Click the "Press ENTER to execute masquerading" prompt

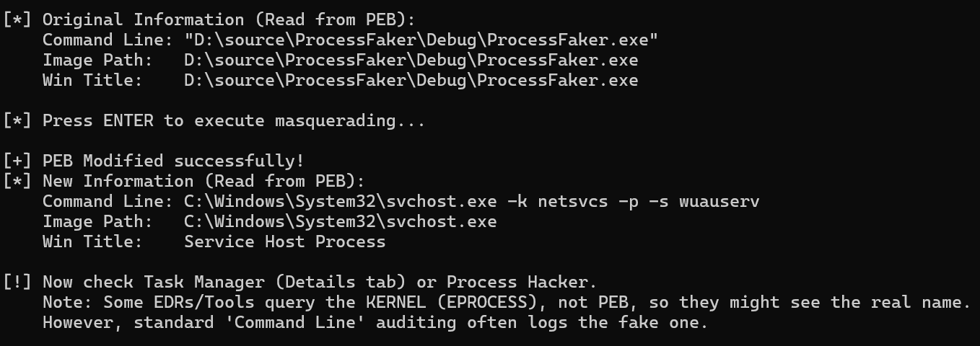point(233,120)
